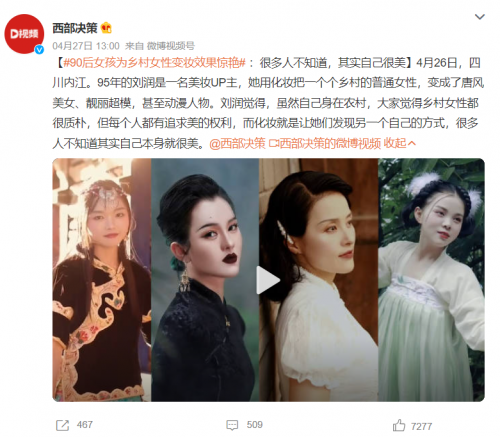Click the 西部决策 account name
The width and height of the screenshot is (500, 437).
click(x=75, y=28)
